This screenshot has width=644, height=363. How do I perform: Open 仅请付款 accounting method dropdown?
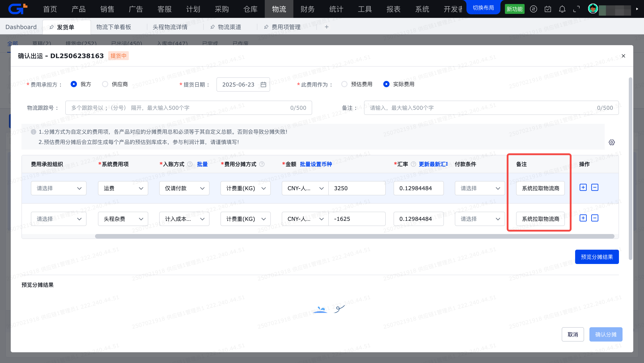click(x=184, y=188)
